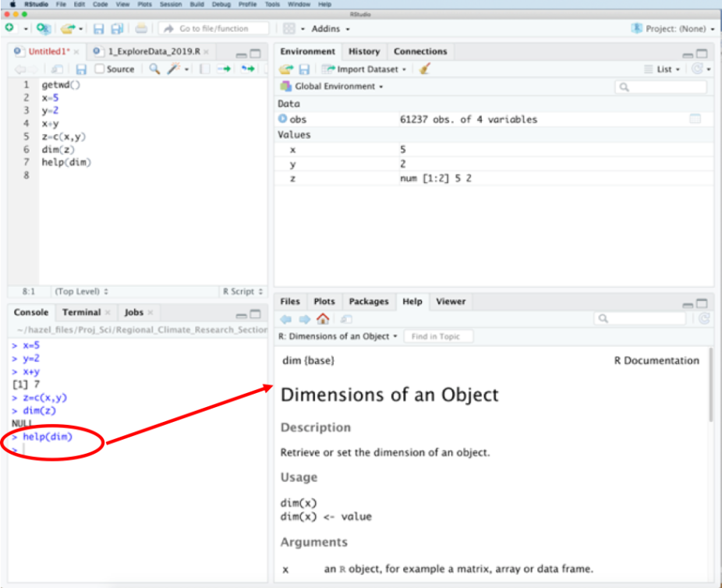This screenshot has width=722, height=588.
Task: Click the blue expand icon beside obs
Action: [283, 119]
